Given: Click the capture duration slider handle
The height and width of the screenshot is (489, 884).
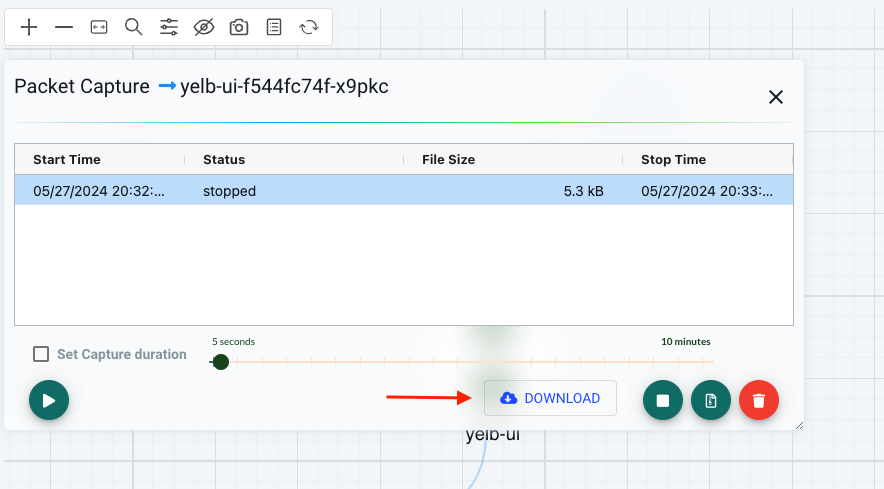Looking at the screenshot, I should pyautogui.click(x=221, y=362).
